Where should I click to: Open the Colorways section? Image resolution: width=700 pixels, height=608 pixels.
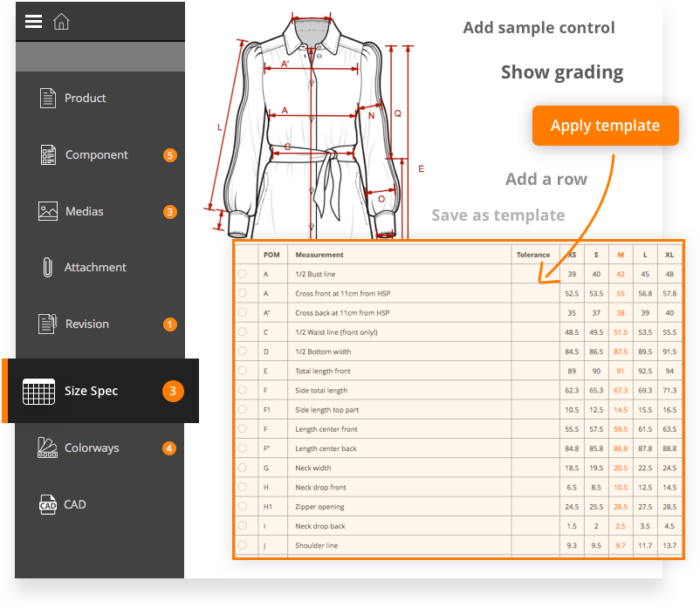click(x=92, y=447)
